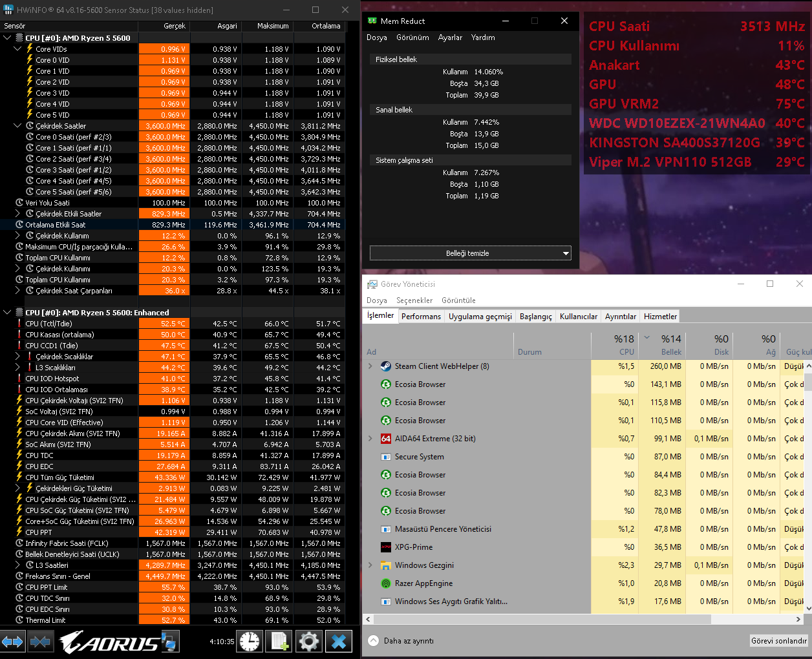812x659 pixels.
Task: Select the CPU PPT Limit sensor row
Action: coord(173,587)
